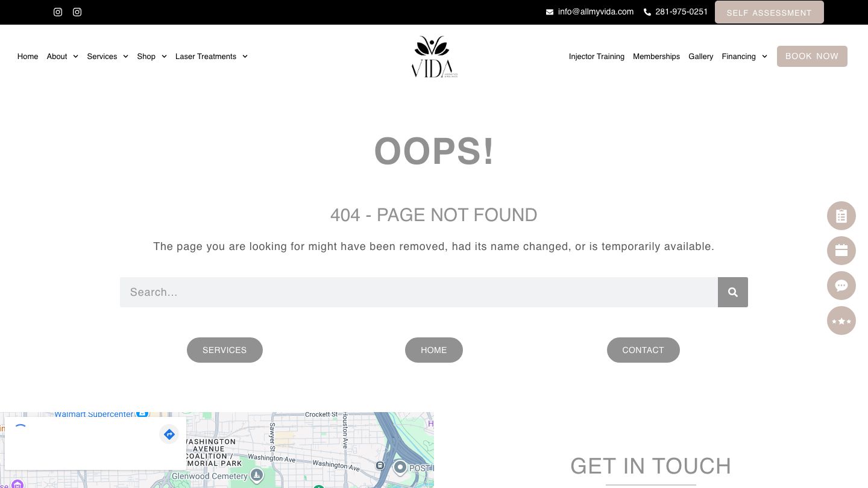This screenshot has width=868, height=488.
Task: Click the magnifier search submit icon
Action: (x=733, y=292)
